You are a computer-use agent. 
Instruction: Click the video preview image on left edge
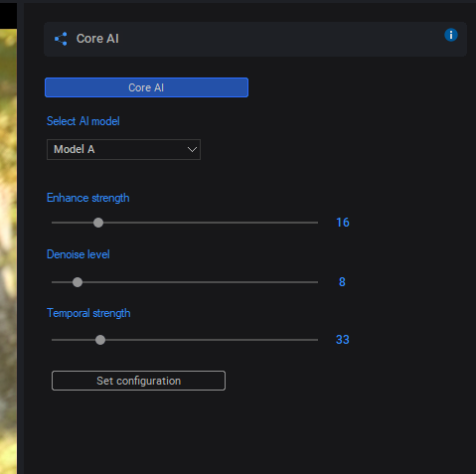click(x=8, y=251)
